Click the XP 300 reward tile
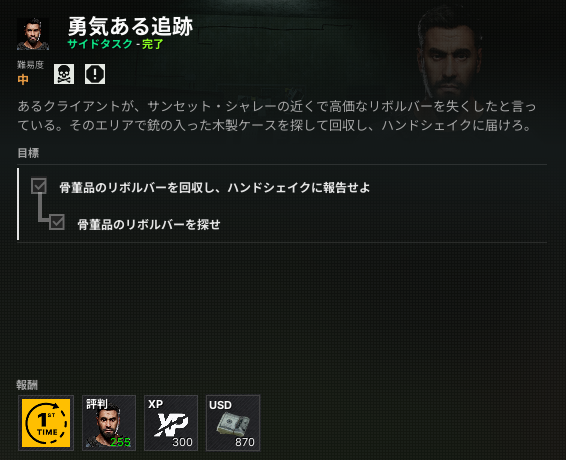This screenshot has width=566, height=460. pyautogui.click(x=171, y=423)
